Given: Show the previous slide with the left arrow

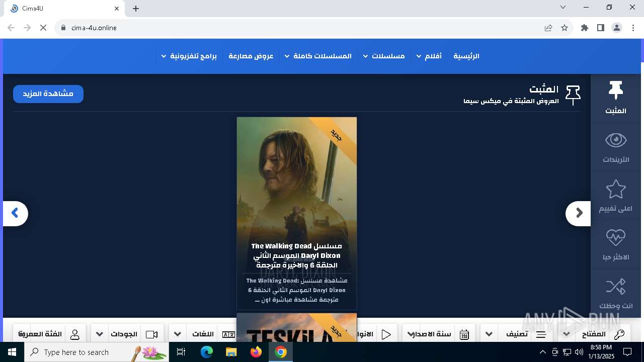Looking at the screenshot, I should (15, 213).
